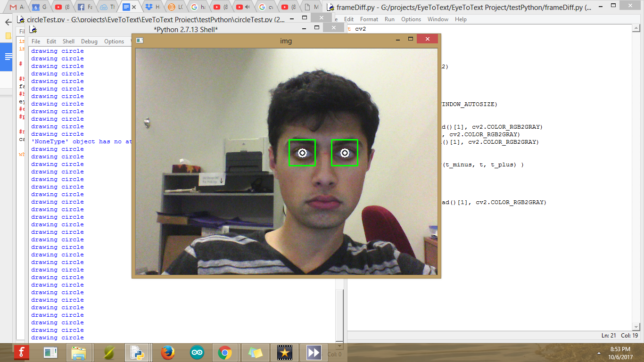The image size is (644, 362).
Task: Click the Python Shell title bar icon
Action: (x=33, y=30)
